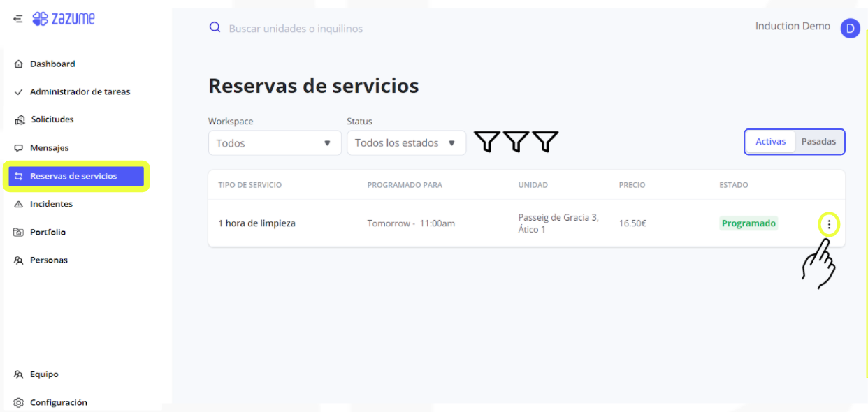Click the first funnel filter icon
This screenshot has height=412, width=868.
pos(487,142)
